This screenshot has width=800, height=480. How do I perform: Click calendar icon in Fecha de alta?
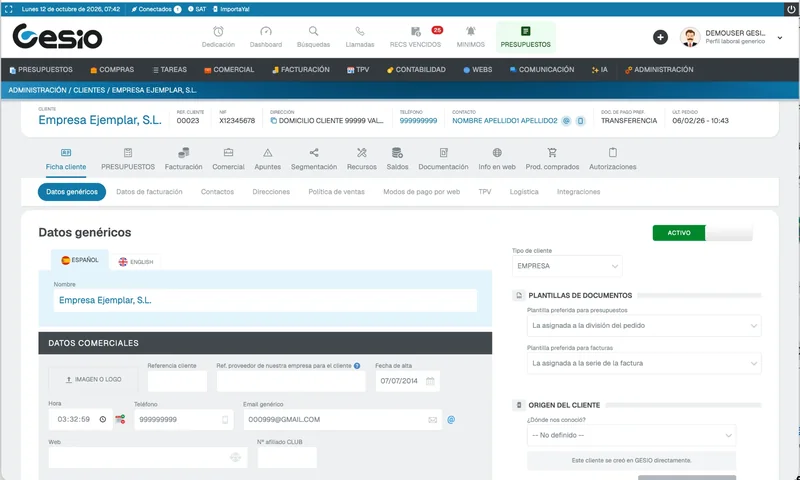coord(430,381)
